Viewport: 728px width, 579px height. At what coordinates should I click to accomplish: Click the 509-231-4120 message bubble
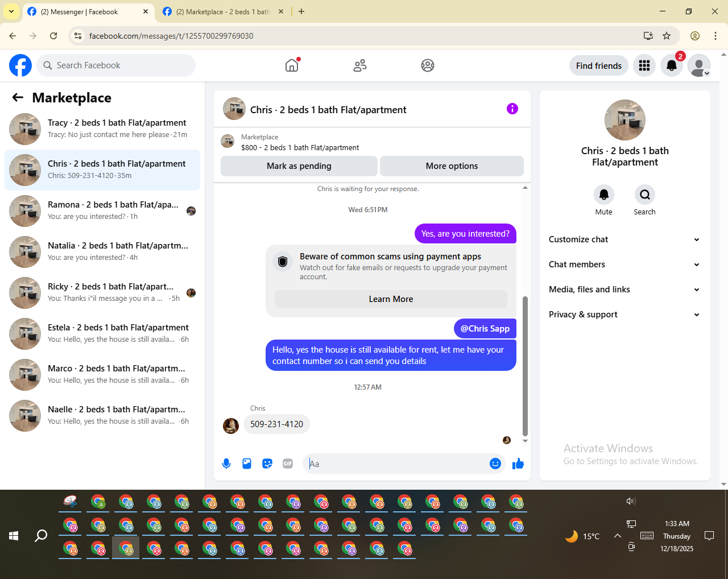coord(276,424)
